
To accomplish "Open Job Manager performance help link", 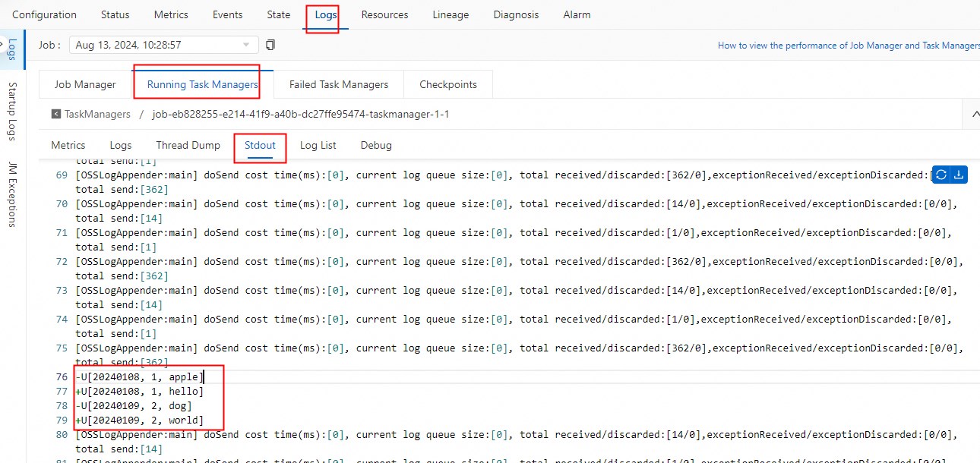I will point(849,46).
